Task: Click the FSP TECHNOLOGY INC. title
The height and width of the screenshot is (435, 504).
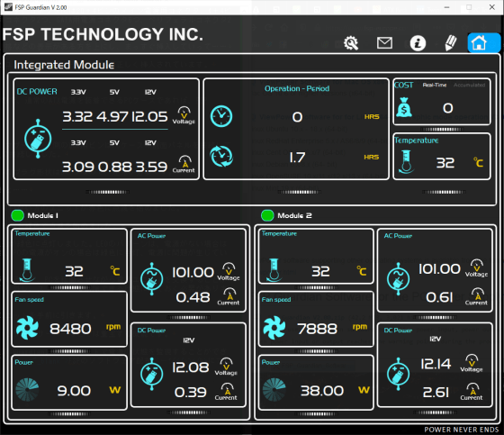Action: (x=103, y=34)
